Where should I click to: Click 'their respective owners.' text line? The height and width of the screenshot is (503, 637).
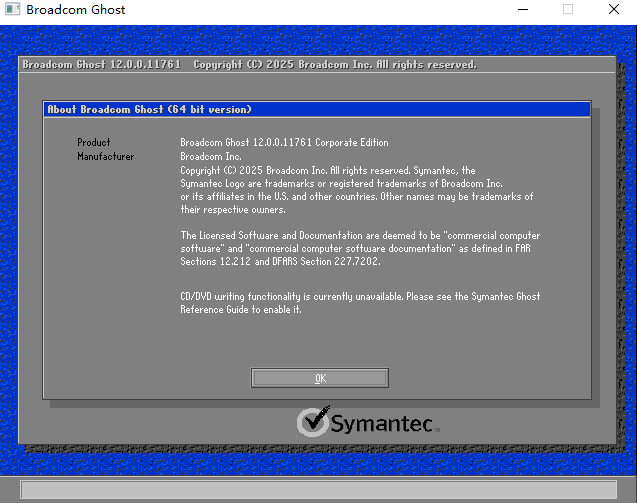pyautogui.click(x=233, y=210)
